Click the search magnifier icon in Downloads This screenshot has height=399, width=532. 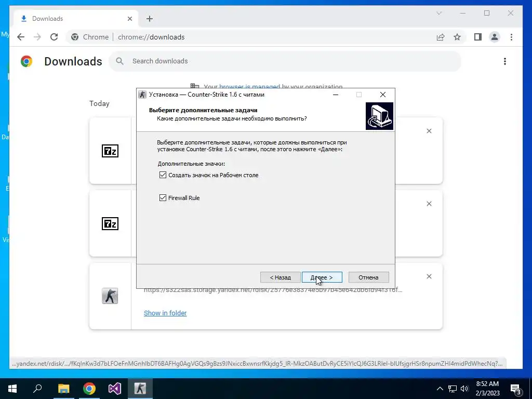[119, 61]
